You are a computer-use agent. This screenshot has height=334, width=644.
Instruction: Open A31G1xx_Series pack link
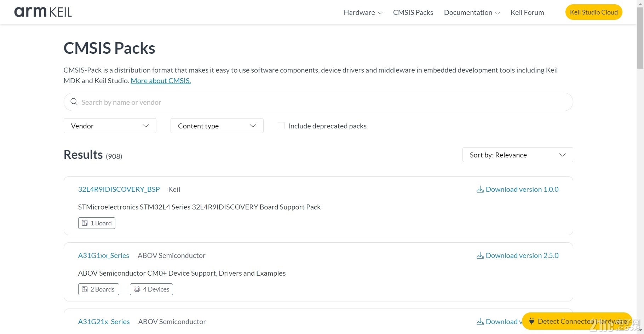[104, 255]
